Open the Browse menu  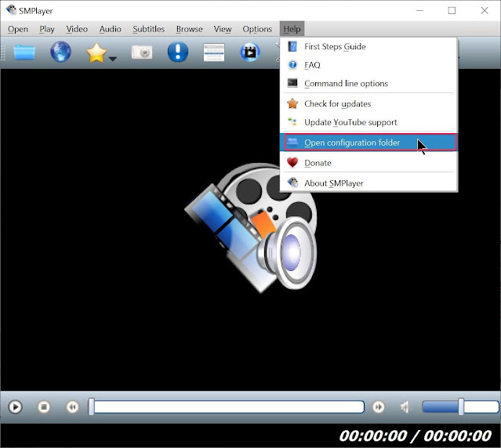[x=190, y=29]
